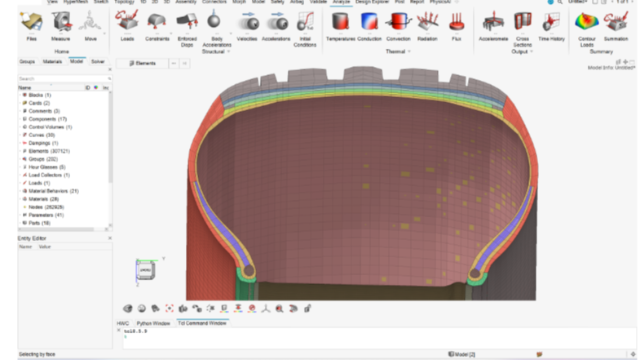The image size is (640, 360).
Task: Open the Elements entity selector
Action: [142, 63]
